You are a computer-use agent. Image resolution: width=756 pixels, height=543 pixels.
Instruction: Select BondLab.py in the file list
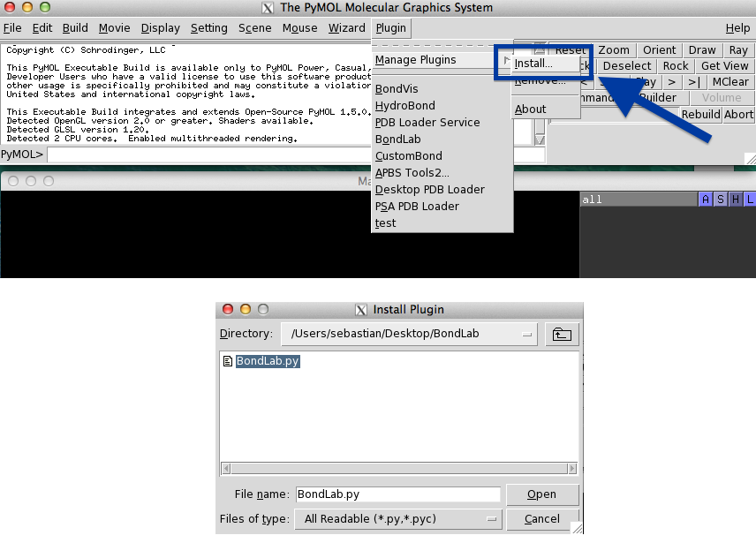[268, 361]
